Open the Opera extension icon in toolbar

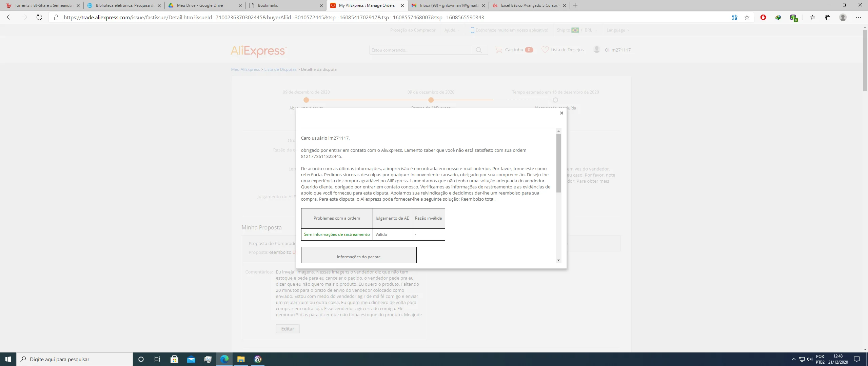point(763,17)
